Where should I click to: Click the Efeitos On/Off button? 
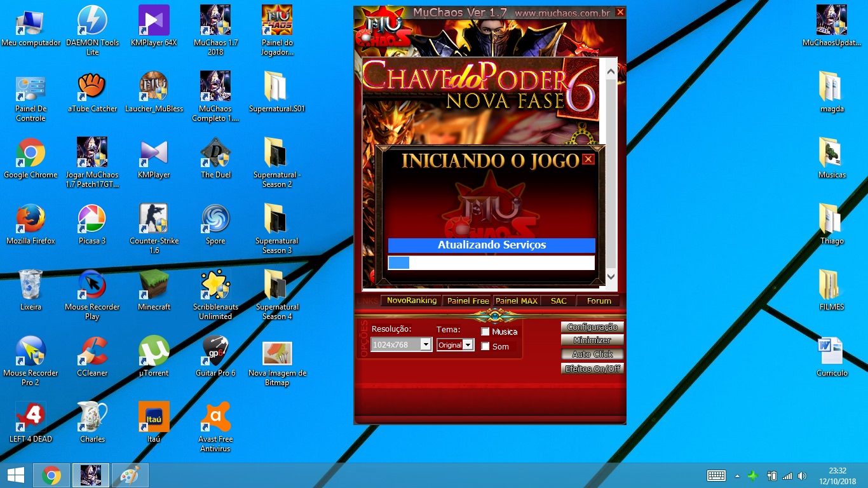(x=592, y=369)
